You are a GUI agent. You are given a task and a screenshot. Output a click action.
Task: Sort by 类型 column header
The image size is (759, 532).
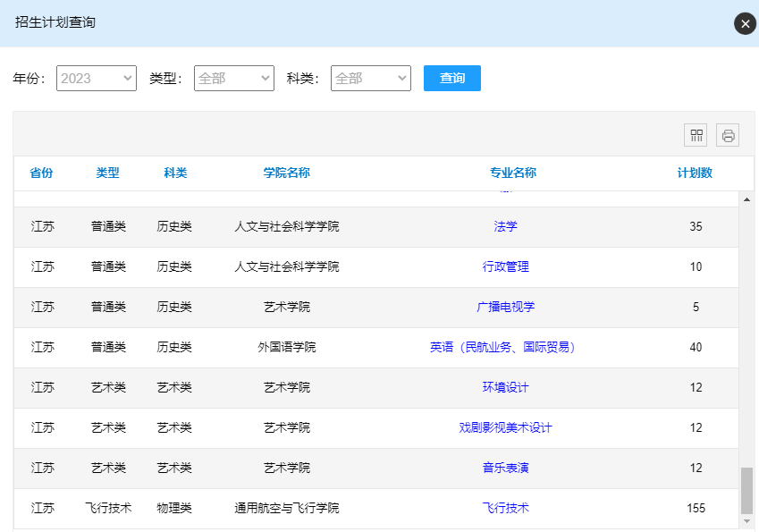coord(107,173)
